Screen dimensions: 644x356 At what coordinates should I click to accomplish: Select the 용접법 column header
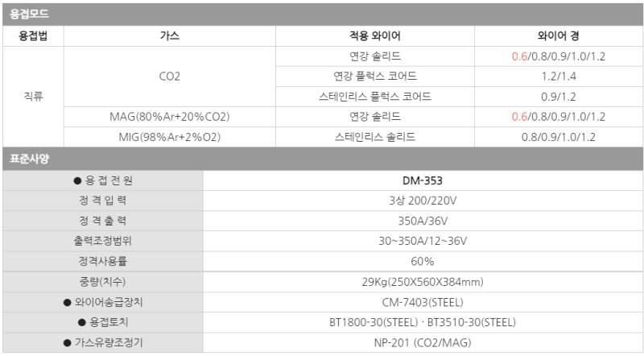click(33, 36)
